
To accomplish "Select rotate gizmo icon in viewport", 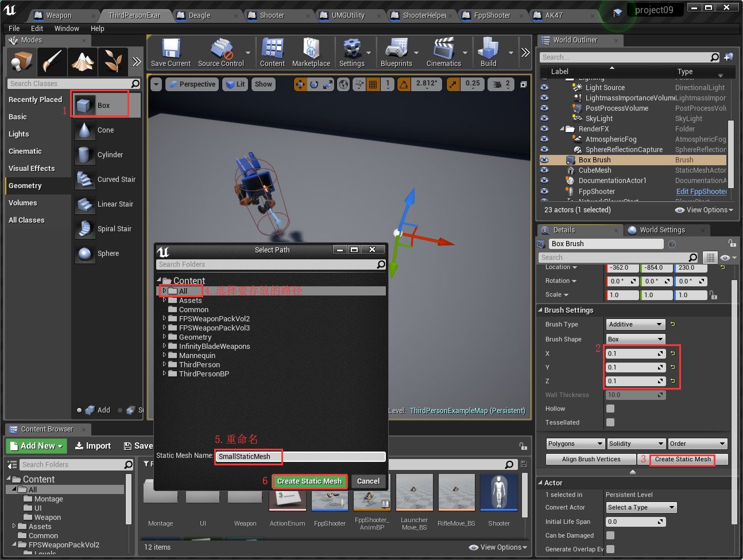I will 314,84.
